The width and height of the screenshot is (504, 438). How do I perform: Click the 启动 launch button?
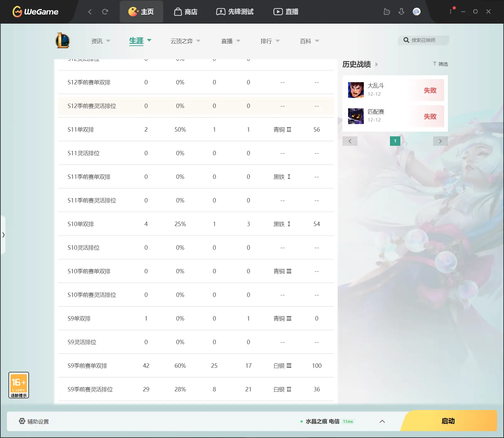(x=449, y=421)
